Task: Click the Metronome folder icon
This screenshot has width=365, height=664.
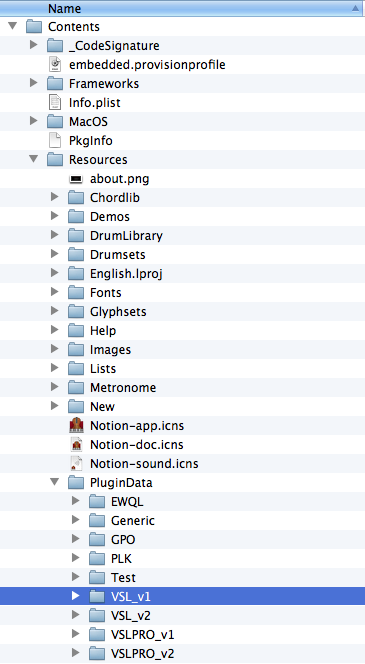Action: coord(76,388)
